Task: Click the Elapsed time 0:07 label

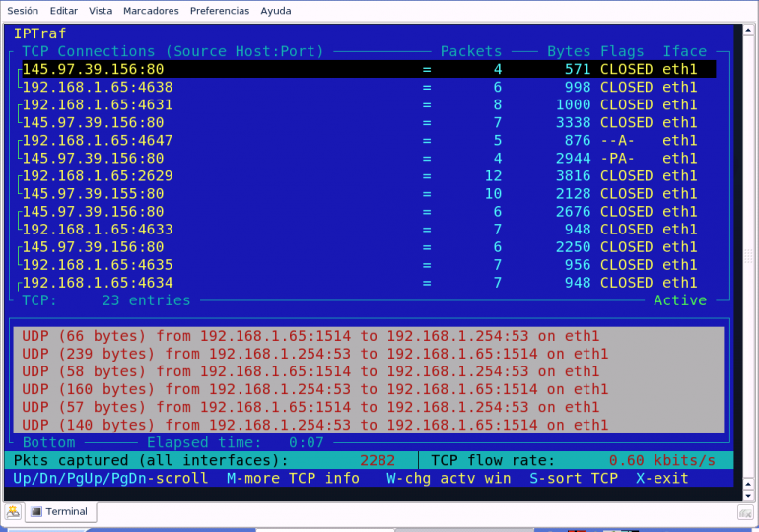Action: point(236,442)
